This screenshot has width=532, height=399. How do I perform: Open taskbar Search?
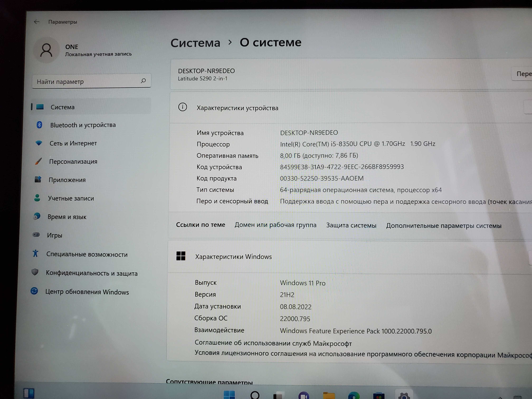tap(255, 395)
